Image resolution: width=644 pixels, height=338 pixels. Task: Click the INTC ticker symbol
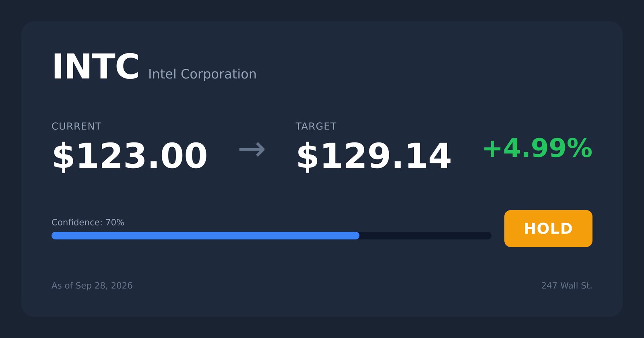coord(96,67)
